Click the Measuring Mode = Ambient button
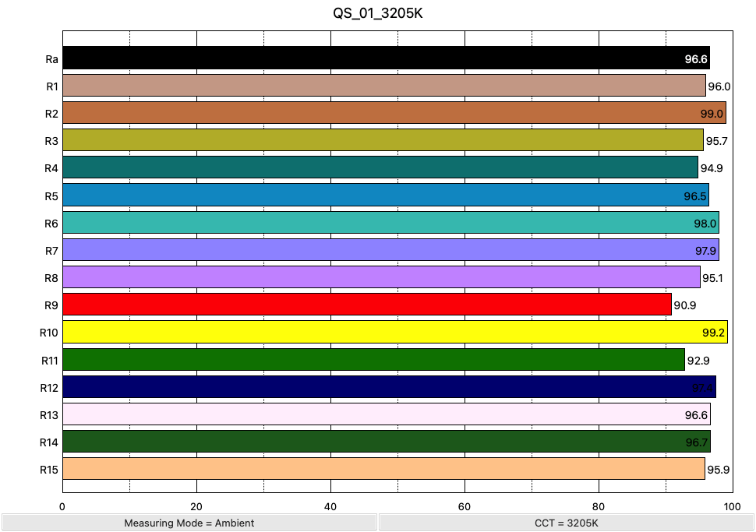This screenshot has height=532, width=756. pyautogui.click(x=189, y=523)
